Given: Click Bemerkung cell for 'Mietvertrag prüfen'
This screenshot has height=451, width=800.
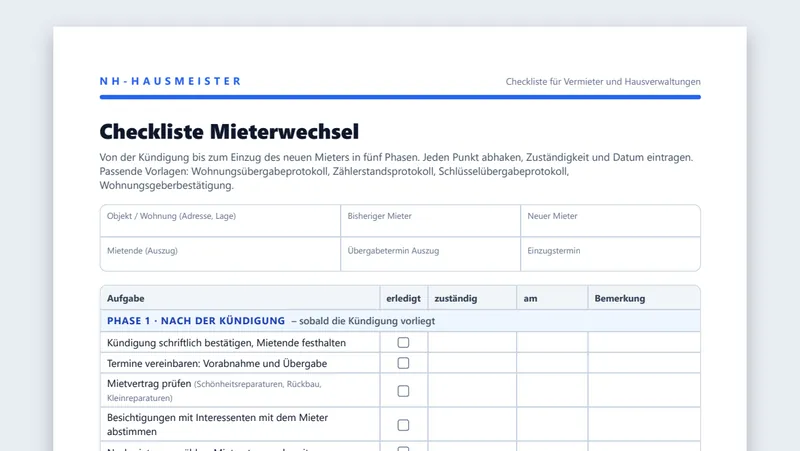Looking at the screenshot, I should 644,390.
